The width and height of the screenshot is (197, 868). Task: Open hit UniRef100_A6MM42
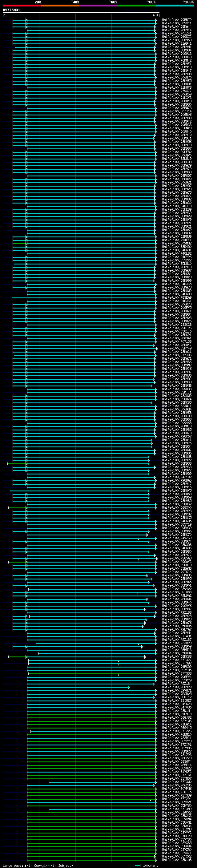[177, 61]
